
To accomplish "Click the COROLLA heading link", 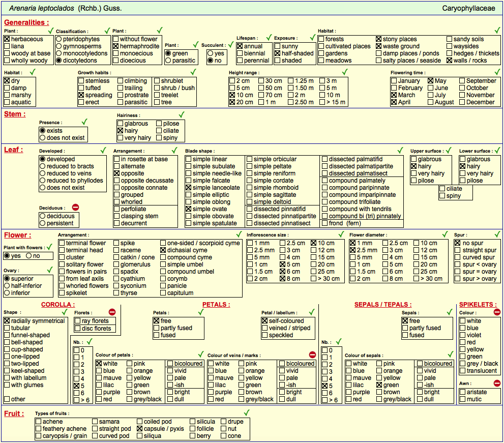I will pos(58,305).
